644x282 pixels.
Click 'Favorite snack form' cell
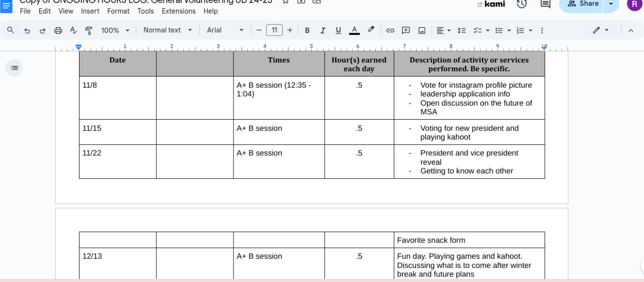click(469, 240)
